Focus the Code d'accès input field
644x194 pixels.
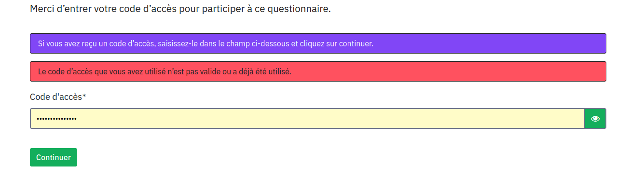coord(307,119)
